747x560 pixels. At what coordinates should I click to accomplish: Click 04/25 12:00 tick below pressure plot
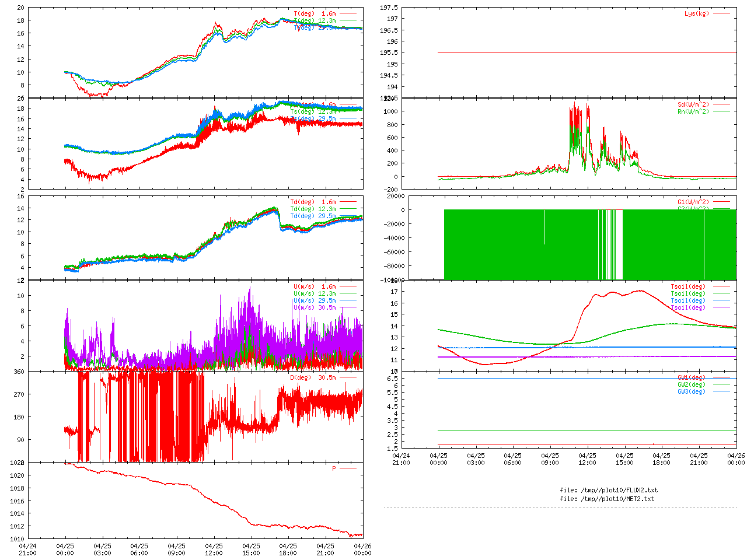point(214,549)
